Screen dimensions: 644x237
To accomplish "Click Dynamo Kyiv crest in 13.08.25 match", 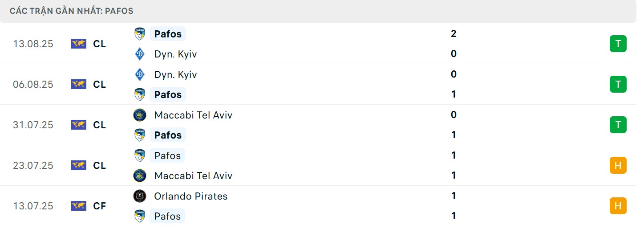I will coord(140,54).
